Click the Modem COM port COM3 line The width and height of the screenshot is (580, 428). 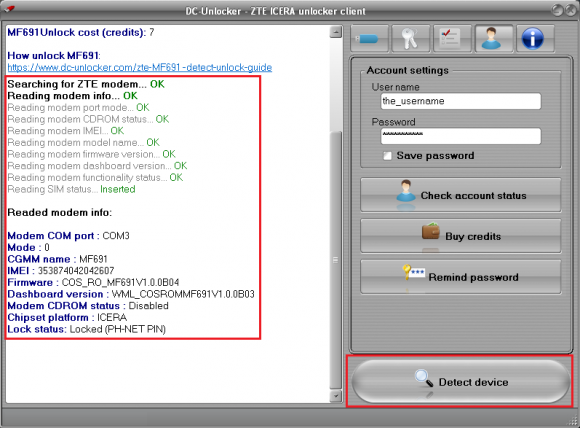pyautogui.click(x=68, y=236)
